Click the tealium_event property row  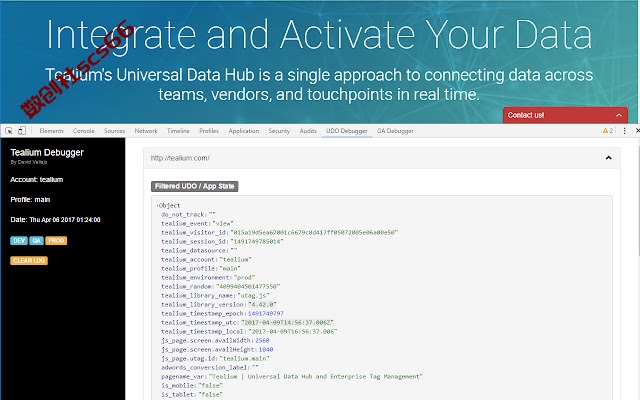click(x=197, y=224)
